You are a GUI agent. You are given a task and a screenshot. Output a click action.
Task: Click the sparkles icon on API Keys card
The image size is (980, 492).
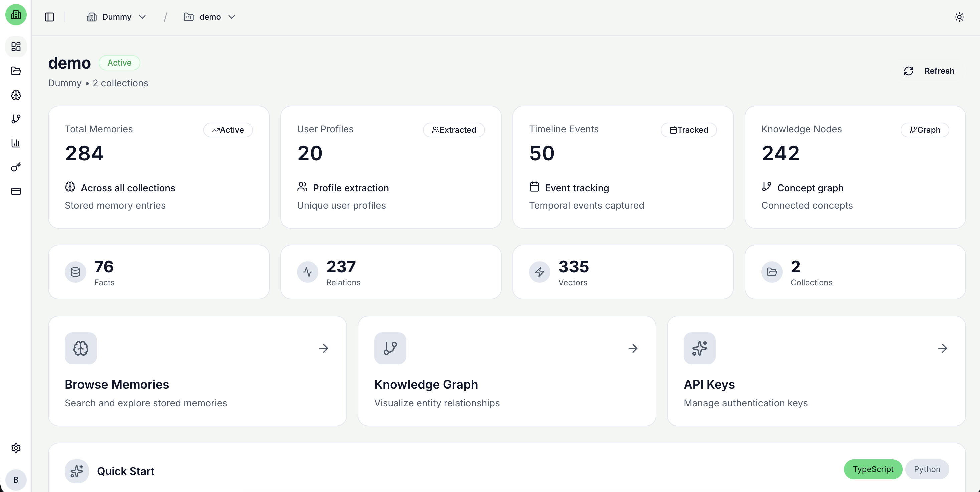[700, 348]
